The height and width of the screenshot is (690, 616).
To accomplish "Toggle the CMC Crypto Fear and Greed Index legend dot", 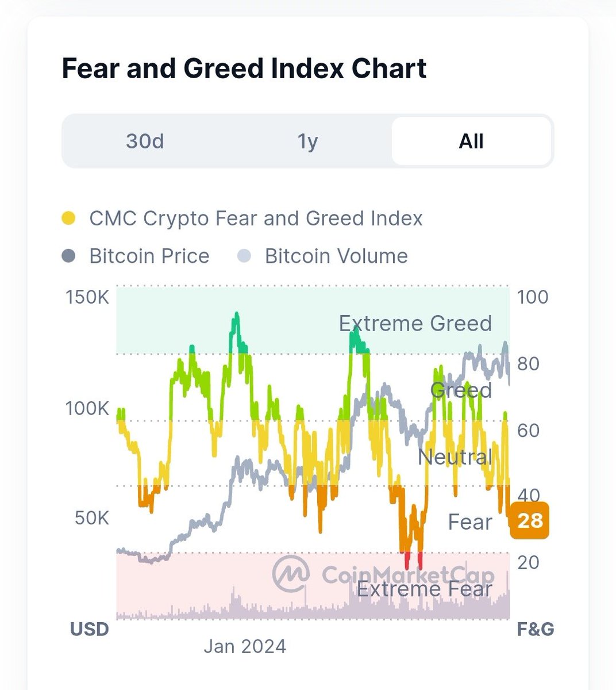I will coord(68,218).
